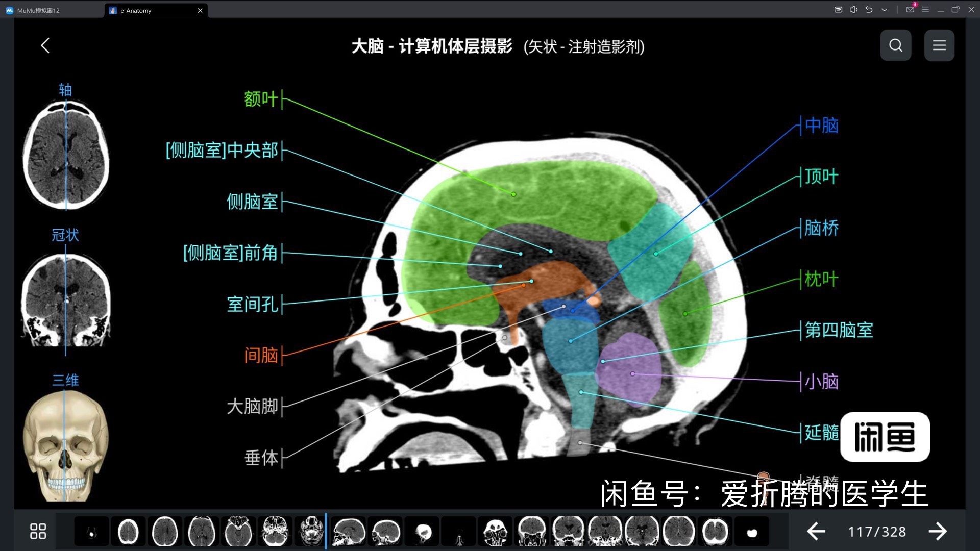Viewport: 980px width, 551px height.
Task: Open the emulator mail notifications icon
Action: (910, 10)
